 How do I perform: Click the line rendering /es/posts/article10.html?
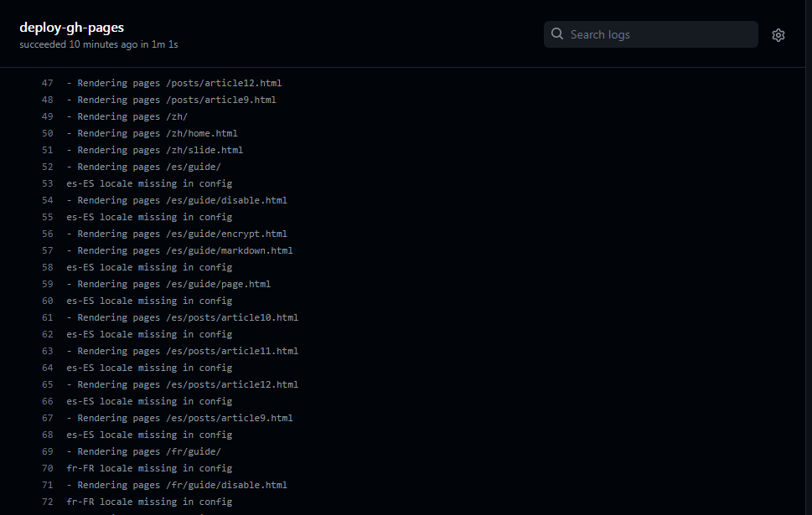pos(182,317)
